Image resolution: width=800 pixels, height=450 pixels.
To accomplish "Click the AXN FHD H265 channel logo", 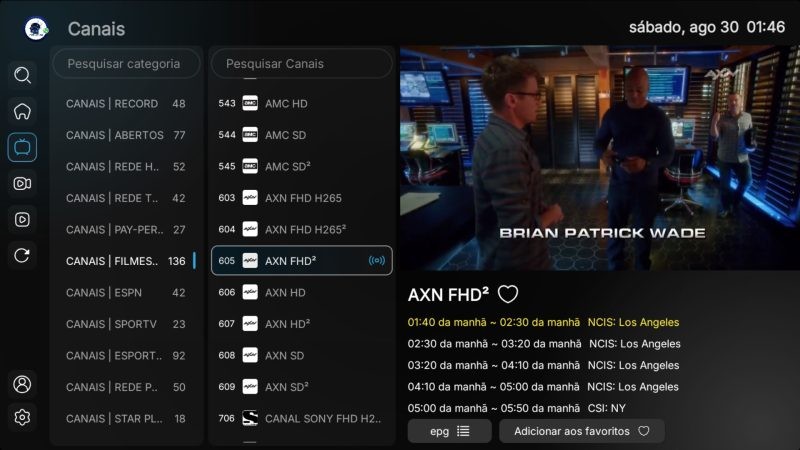I will (250, 197).
